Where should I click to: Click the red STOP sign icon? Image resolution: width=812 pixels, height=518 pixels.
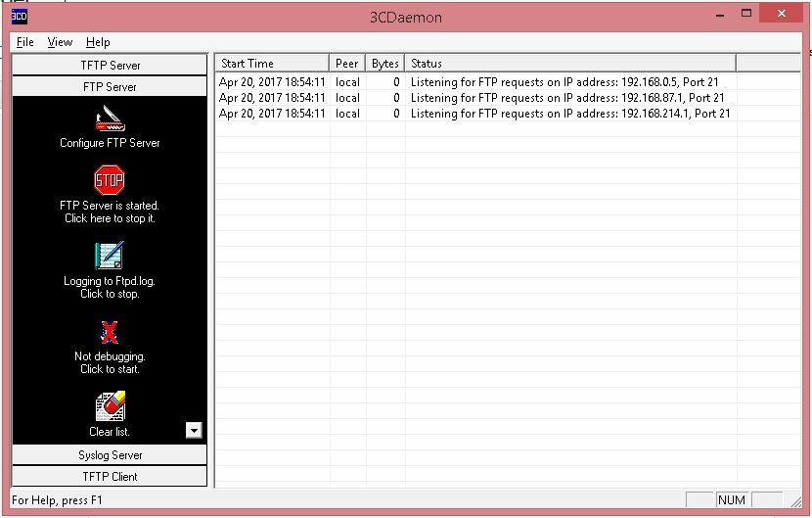(x=110, y=180)
